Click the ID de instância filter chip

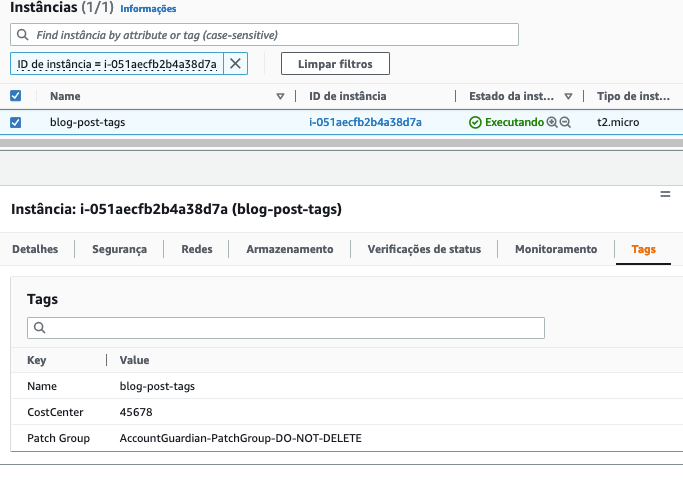pos(117,64)
